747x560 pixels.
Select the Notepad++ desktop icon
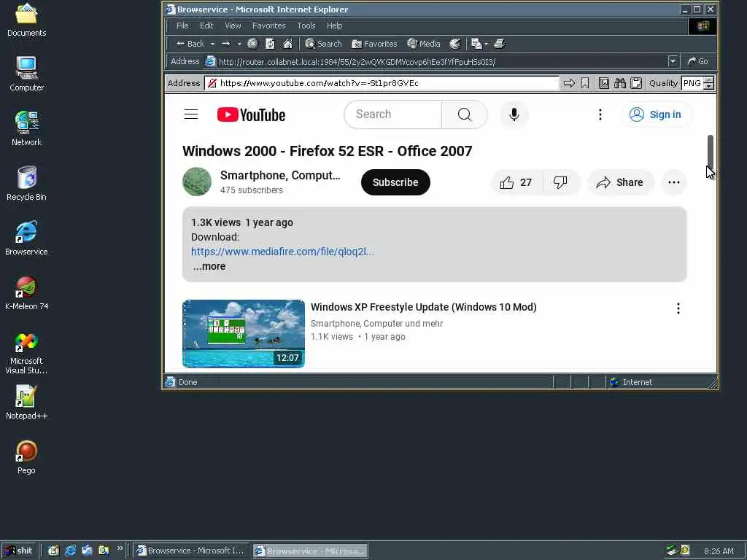click(x=27, y=402)
